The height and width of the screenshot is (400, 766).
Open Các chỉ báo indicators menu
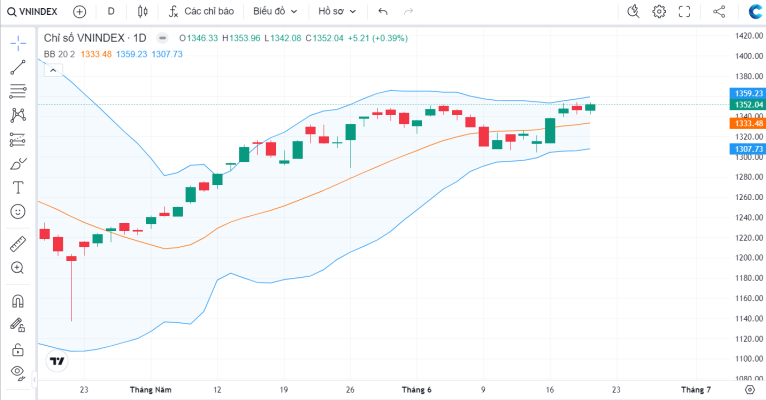[201, 11]
